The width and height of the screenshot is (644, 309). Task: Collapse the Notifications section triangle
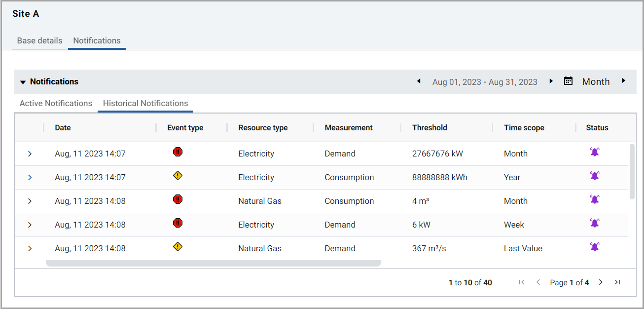pyautogui.click(x=23, y=82)
